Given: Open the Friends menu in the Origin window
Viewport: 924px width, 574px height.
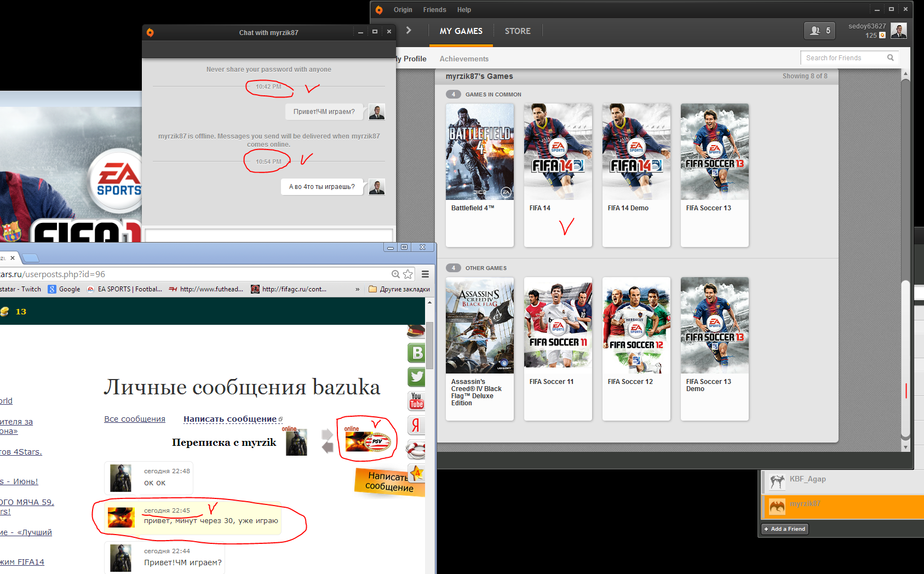Looking at the screenshot, I should 434,10.
